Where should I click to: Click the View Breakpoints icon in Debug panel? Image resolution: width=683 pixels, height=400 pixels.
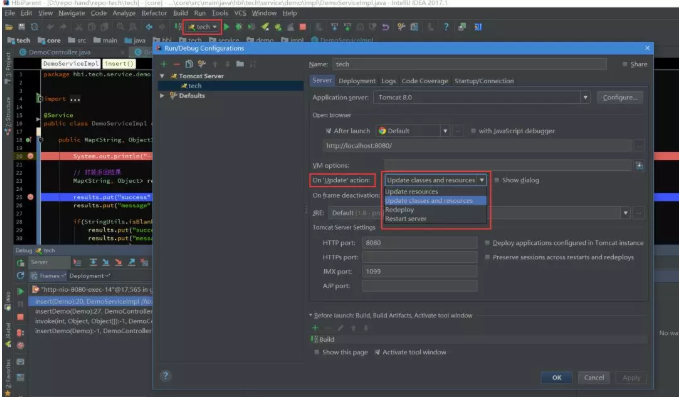pos(20,332)
